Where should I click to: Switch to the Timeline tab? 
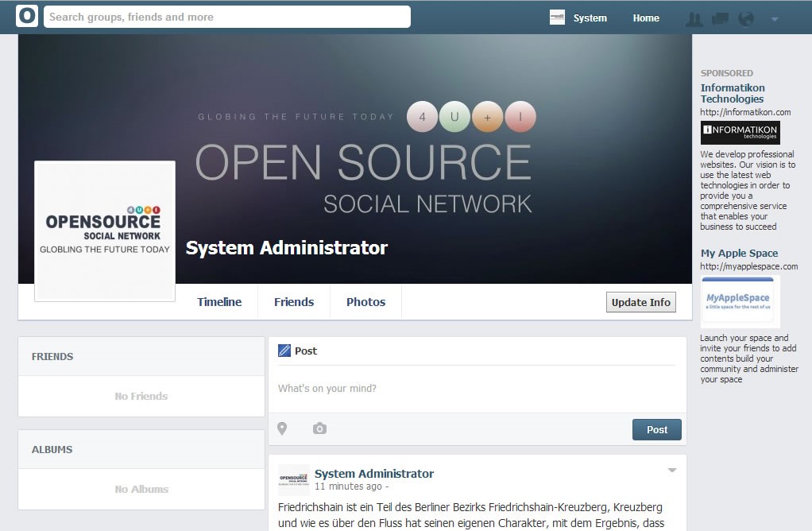[x=219, y=302]
